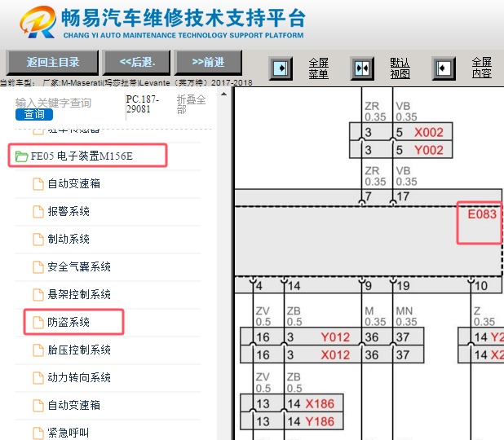Open the 安全气囊系统 tree item

coord(79,266)
